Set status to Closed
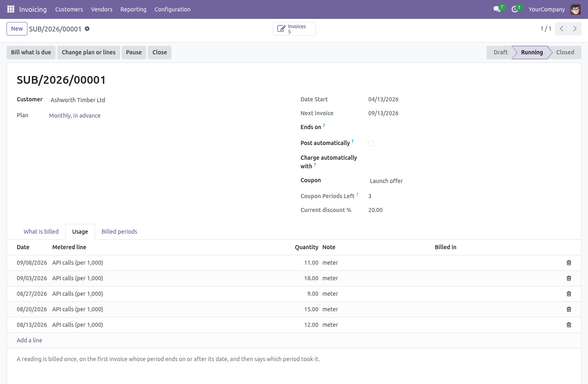This screenshot has height=384, width=588. [x=565, y=52]
